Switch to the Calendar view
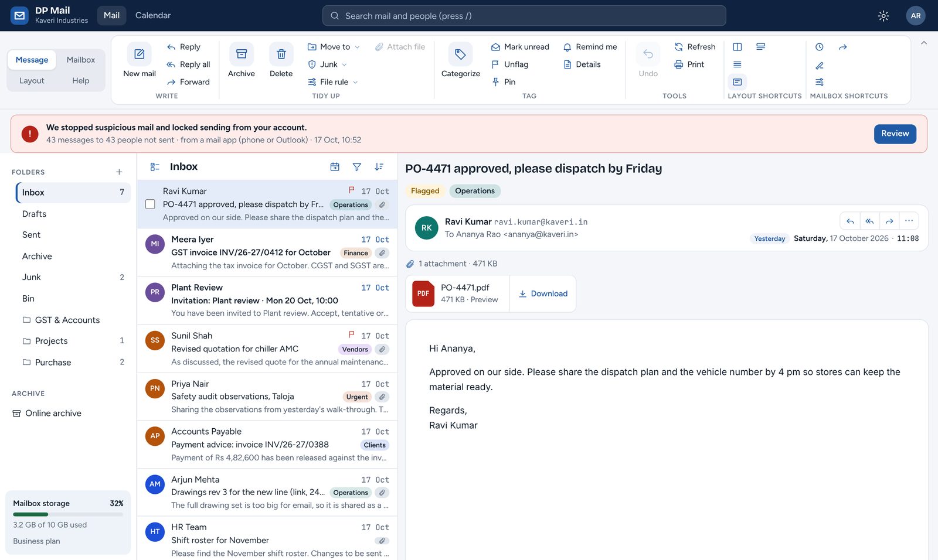This screenshot has height=560, width=938. (x=153, y=16)
